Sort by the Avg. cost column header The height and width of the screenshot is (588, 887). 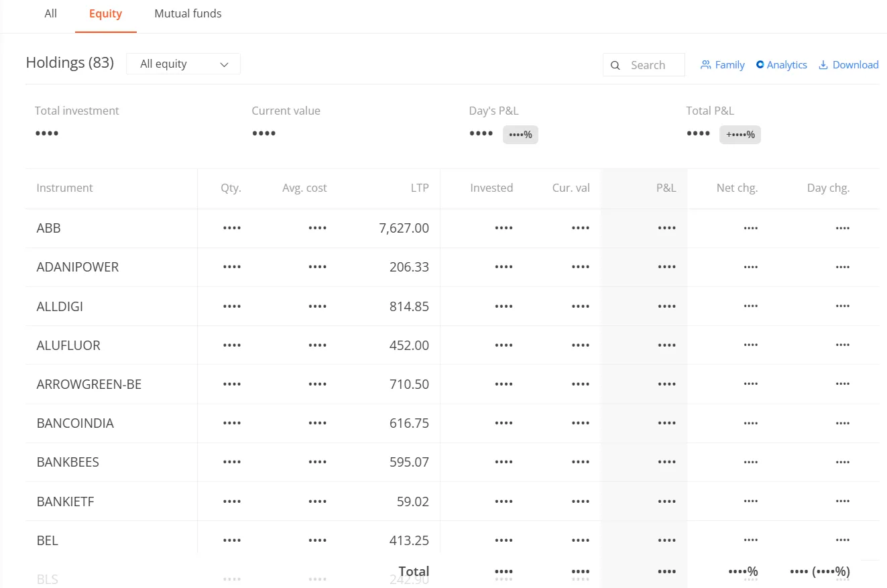304,188
